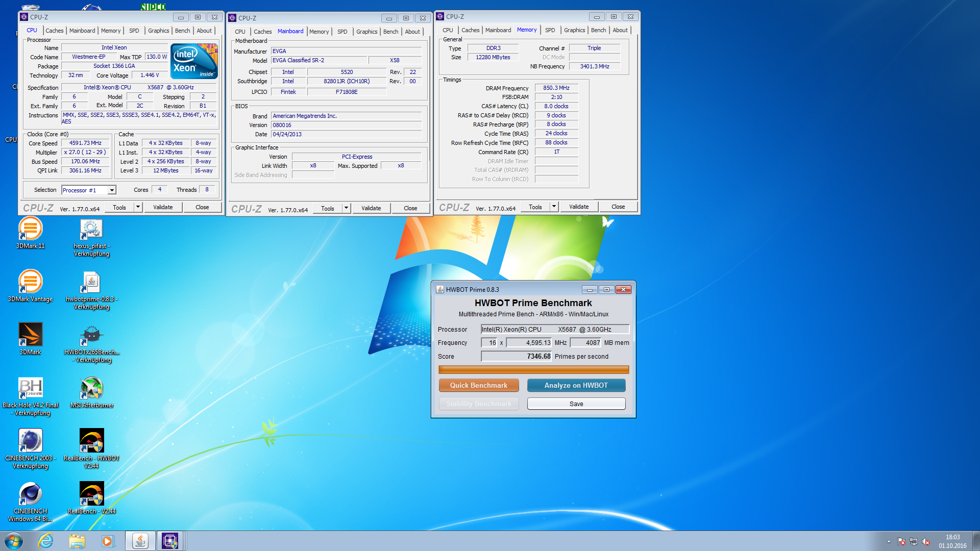Image resolution: width=980 pixels, height=551 pixels.
Task: Switch to CPU tab in Memory CPU-Z window
Action: click(448, 30)
